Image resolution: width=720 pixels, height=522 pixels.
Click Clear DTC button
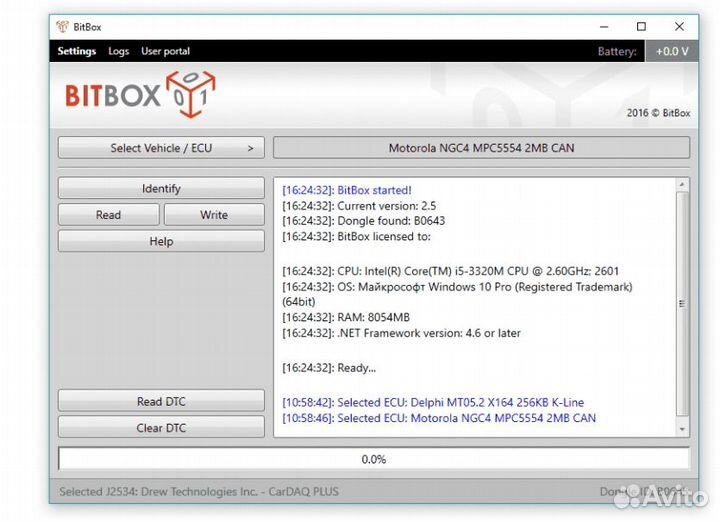[x=161, y=428]
